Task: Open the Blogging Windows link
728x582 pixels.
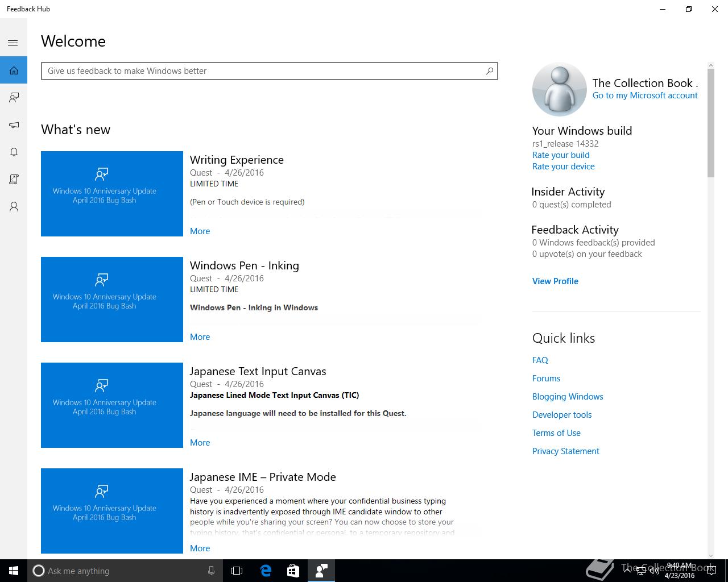Action: coord(568,397)
